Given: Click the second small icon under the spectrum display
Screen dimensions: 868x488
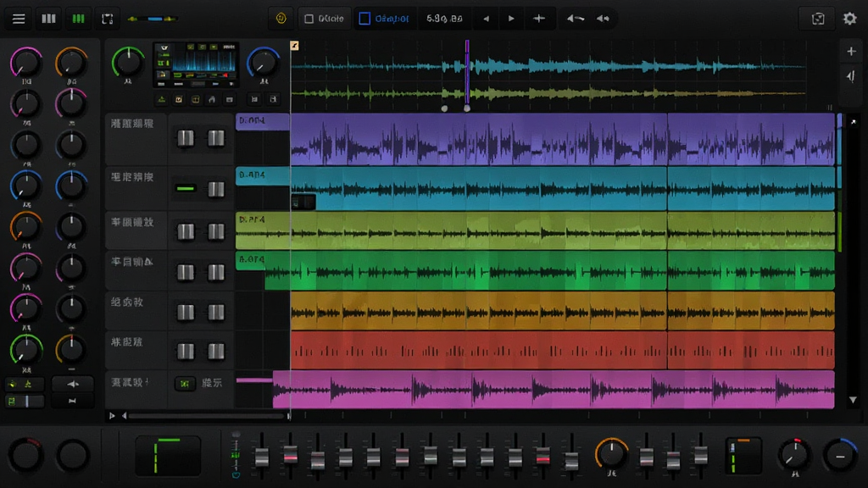Looking at the screenshot, I should [179, 100].
